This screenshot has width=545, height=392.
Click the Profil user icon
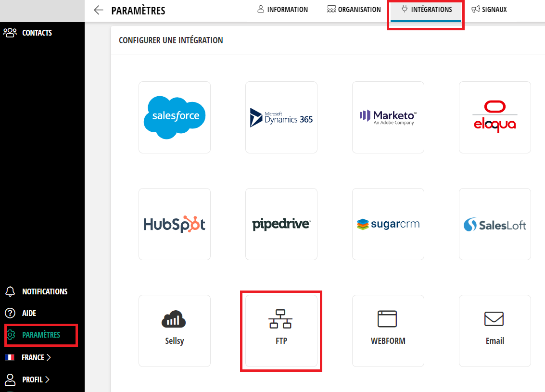click(10, 379)
